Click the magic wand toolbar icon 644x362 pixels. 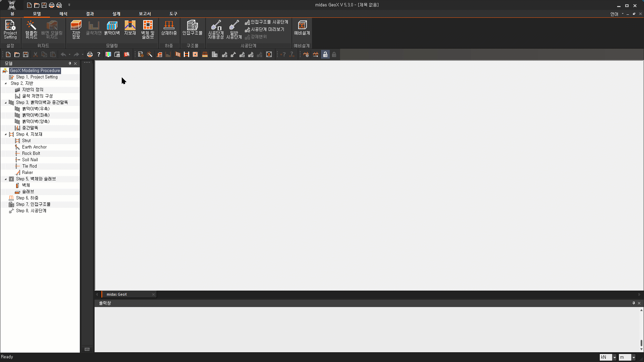(150, 55)
